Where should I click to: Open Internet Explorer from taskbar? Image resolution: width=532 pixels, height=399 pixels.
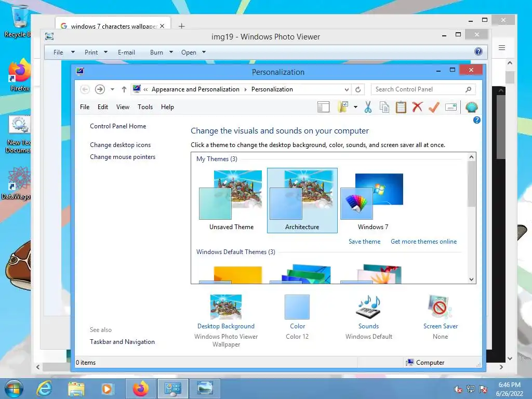click(44, 389)
